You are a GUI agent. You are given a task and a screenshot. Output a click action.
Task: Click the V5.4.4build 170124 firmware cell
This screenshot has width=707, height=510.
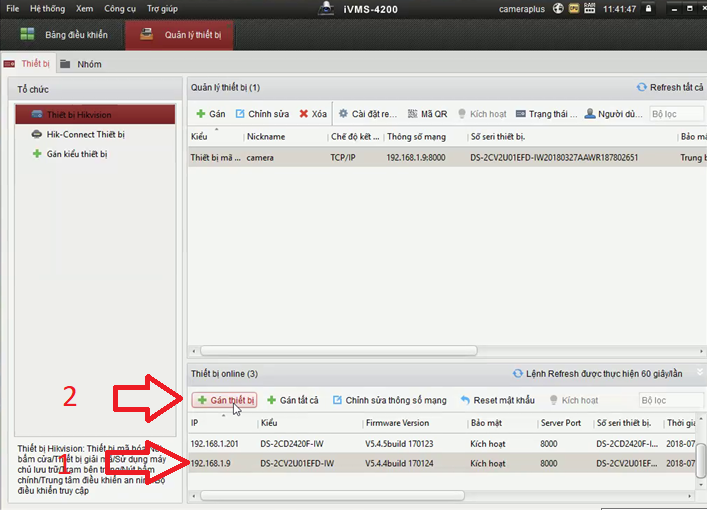399,463
